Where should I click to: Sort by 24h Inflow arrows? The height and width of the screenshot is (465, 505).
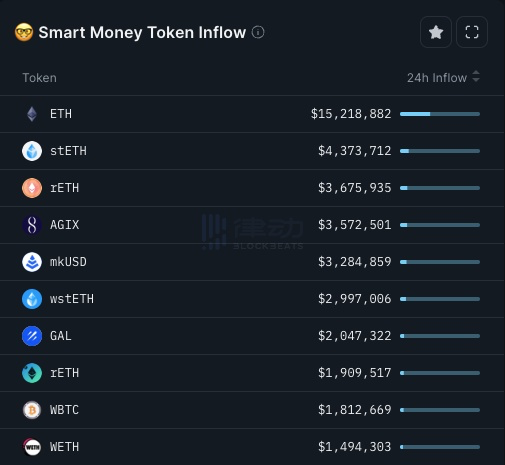pos(476,77)
